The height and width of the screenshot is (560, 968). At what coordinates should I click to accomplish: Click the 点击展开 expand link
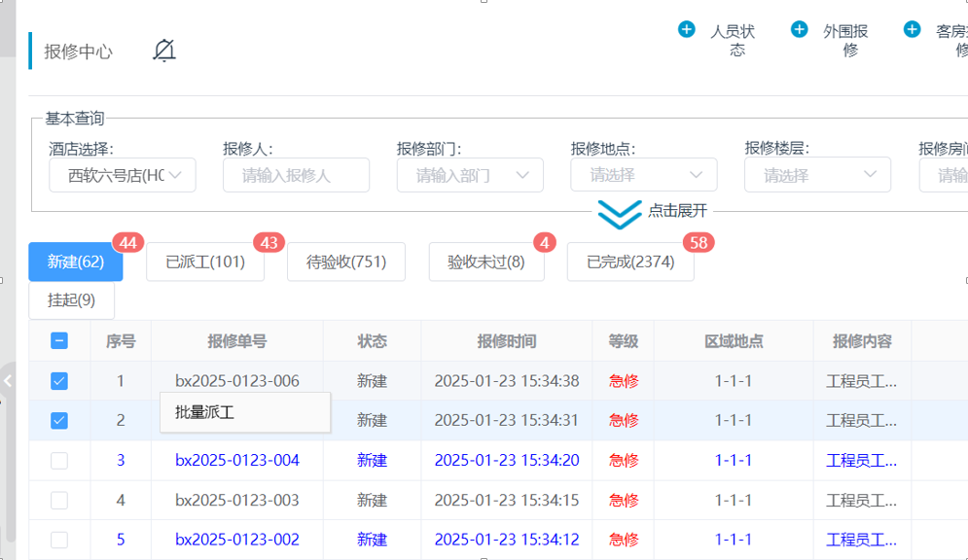point(678,211)
